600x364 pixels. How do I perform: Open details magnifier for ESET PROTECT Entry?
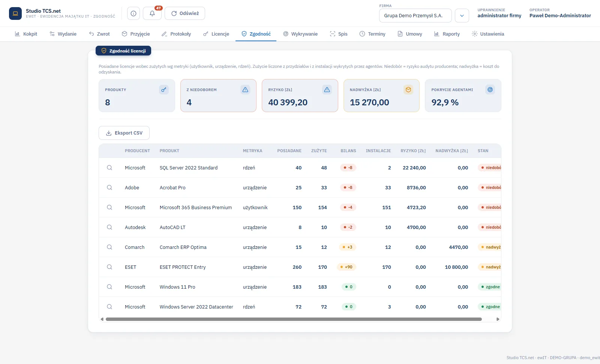click(109, 267)
